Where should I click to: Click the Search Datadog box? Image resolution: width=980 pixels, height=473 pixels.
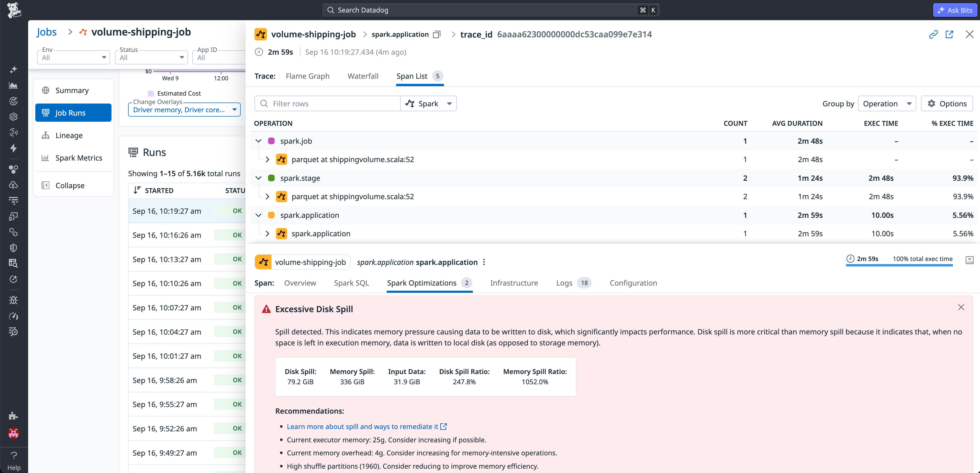491,10
